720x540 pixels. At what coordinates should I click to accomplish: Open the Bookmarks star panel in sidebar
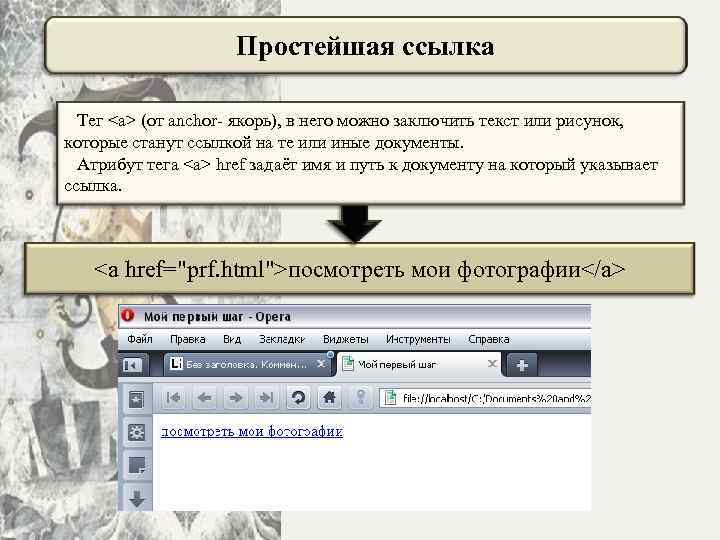136,399
